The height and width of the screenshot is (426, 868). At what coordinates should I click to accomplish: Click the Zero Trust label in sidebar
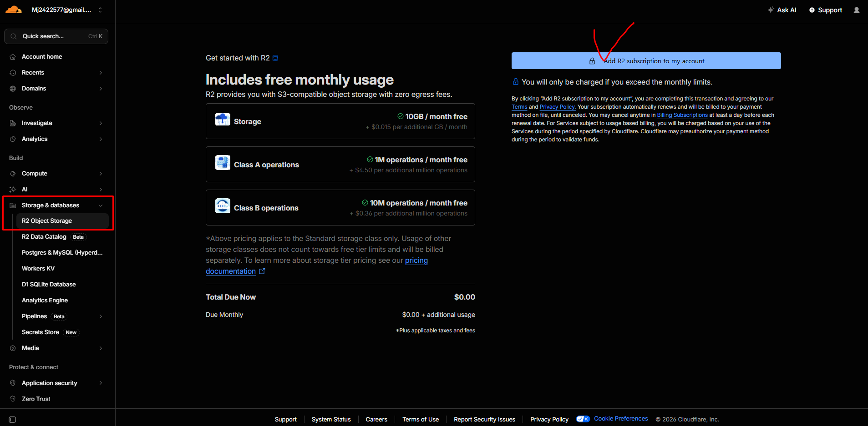coord(36,399)
